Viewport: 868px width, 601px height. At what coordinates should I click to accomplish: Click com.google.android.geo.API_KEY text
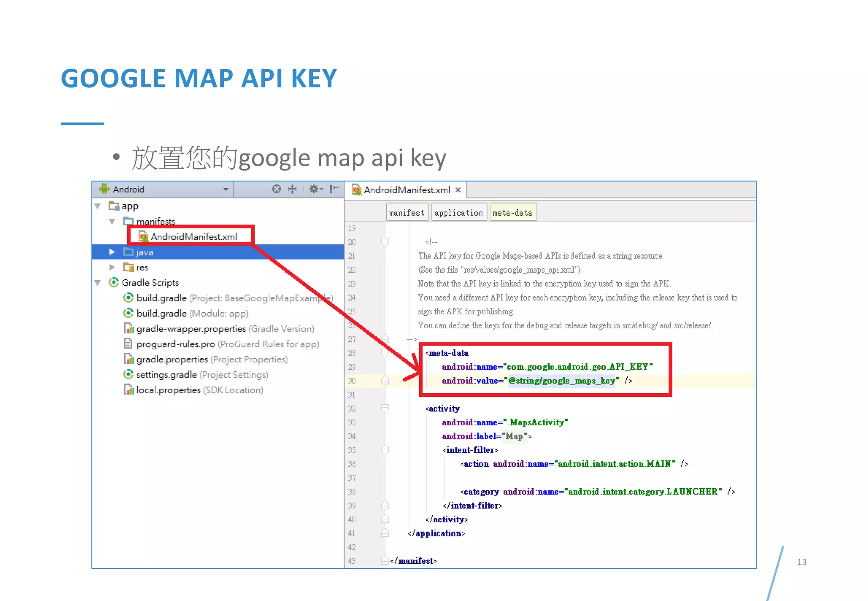tap(578, 367)
